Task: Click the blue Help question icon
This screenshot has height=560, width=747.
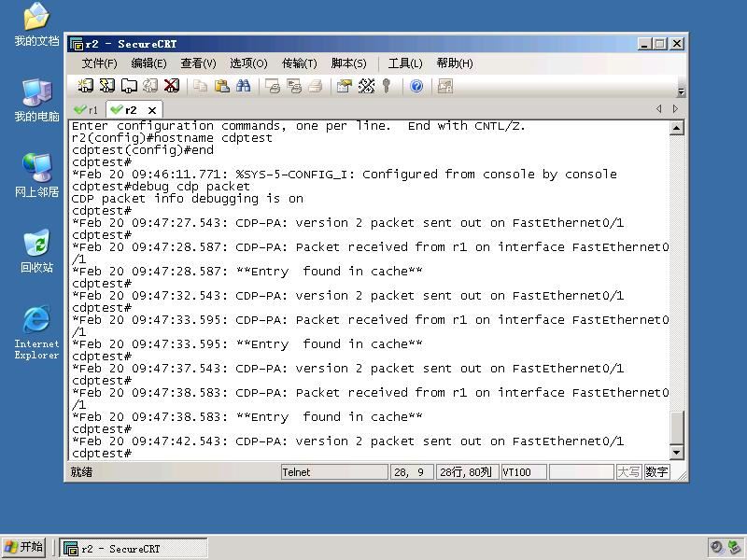Action: pyautogui.click(x=416, y=86)
